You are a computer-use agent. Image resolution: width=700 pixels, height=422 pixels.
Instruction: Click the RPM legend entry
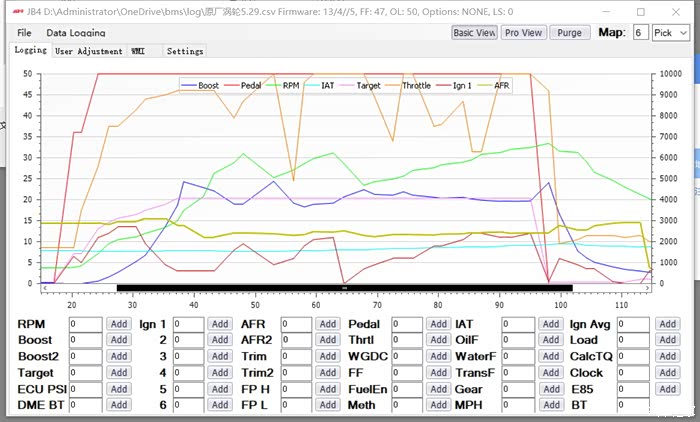[x=283, y=85]
